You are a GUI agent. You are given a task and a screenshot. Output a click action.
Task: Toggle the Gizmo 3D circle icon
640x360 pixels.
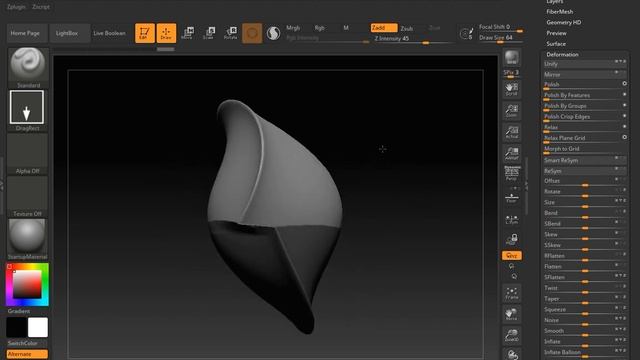(252, 33)
